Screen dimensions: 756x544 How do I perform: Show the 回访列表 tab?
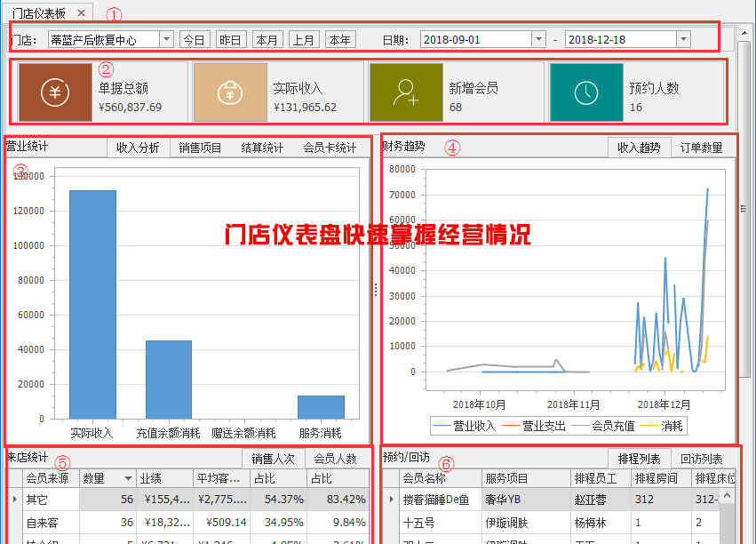pos(701,459)
